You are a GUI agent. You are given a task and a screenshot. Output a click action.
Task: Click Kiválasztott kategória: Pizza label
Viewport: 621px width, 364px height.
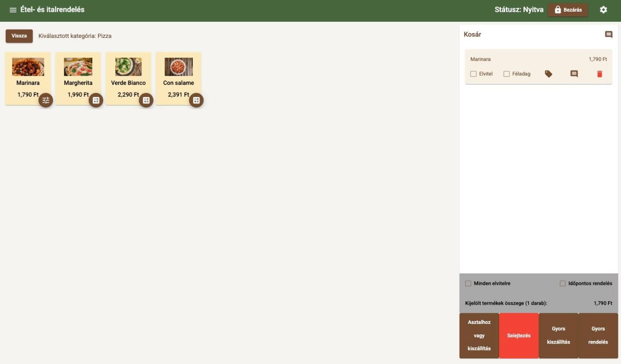click(x=75, y=36)
